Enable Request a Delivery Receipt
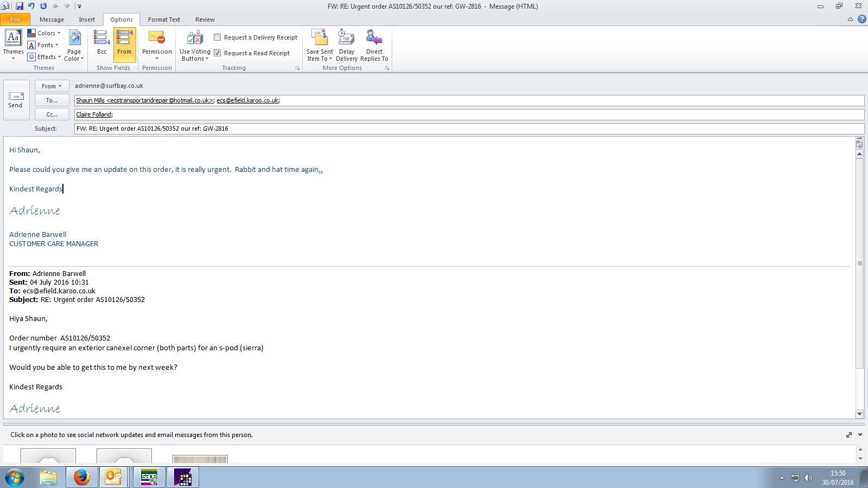The height and width of the screenshot is (488, 868). point(218,37)
